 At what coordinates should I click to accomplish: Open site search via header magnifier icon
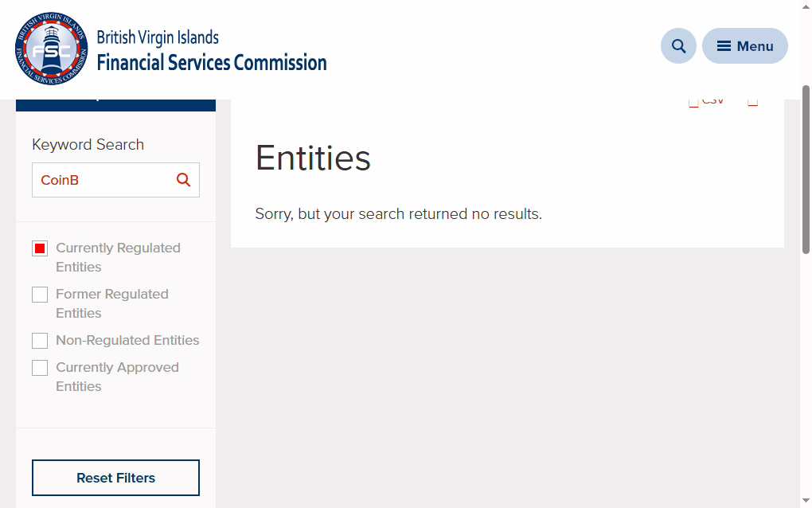tap(678, 46)
